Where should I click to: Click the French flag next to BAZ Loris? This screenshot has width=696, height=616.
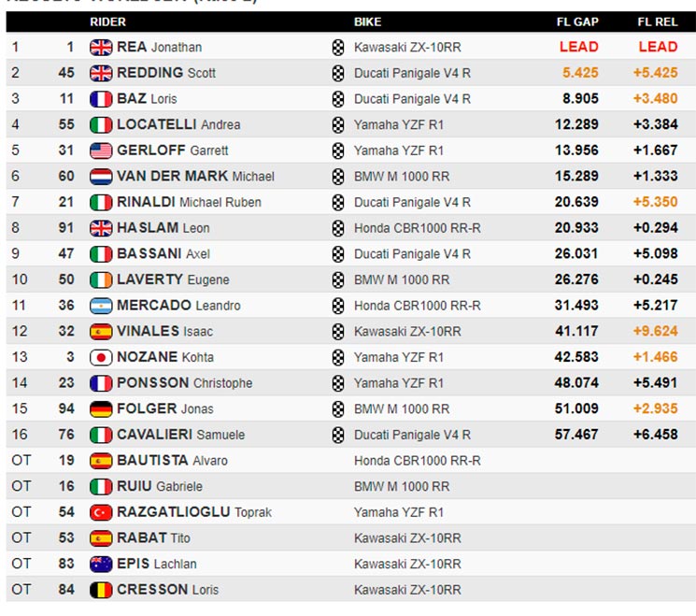pos(101,99)
